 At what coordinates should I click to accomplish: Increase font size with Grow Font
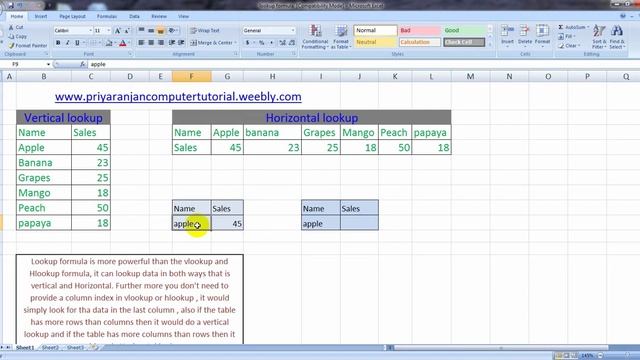point(118,31)
